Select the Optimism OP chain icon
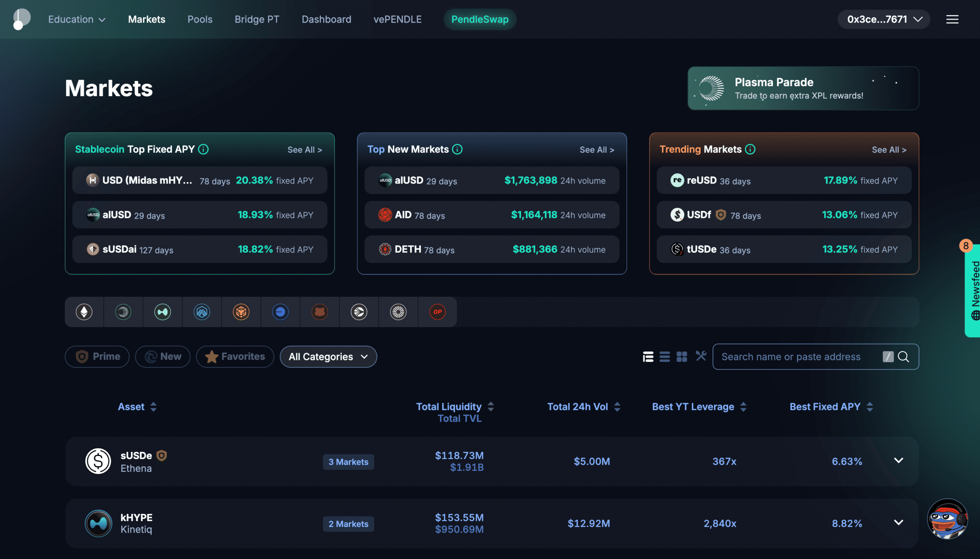This screenshot has width=980, height=559. click(437, 312)
